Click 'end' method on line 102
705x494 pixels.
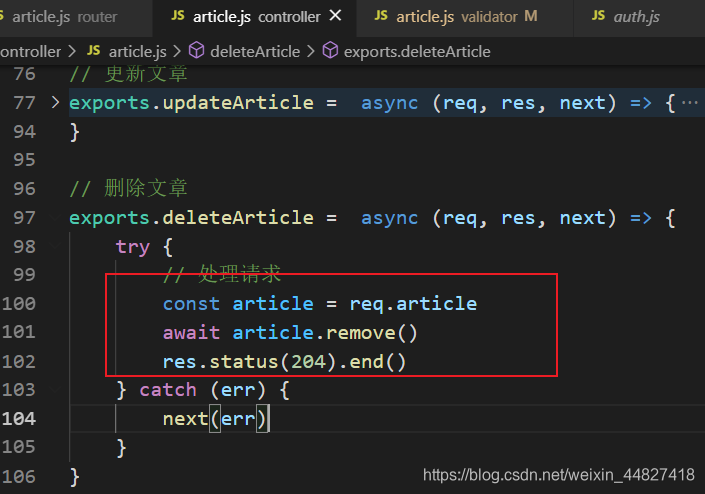point(366,362)
